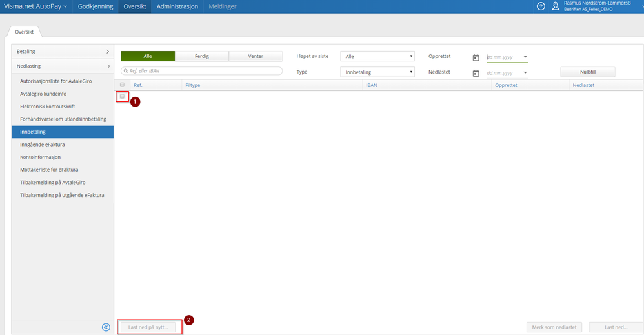This screenshot has width=644, height=335.
Task: Sort by the Opprettet column header
Action: tap(506, 85)
